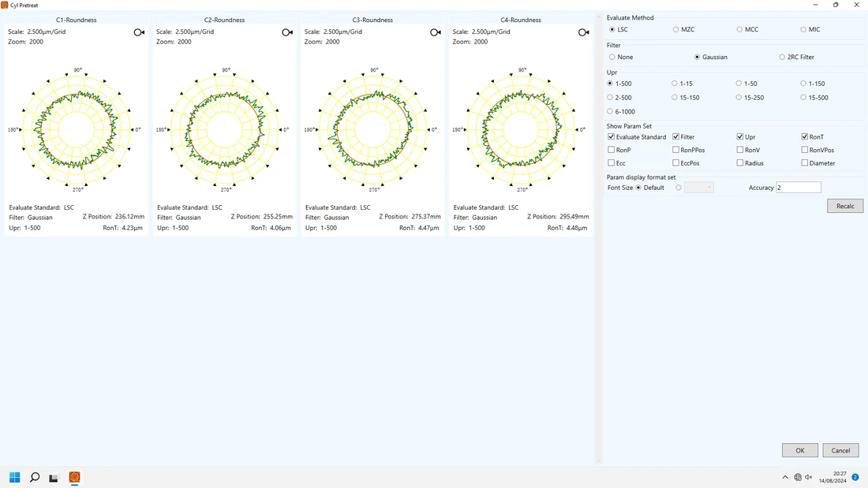The image size is (868, 488).
Task: Click the probe icon in C1-Roundness panel
Action: click(139, 32)
